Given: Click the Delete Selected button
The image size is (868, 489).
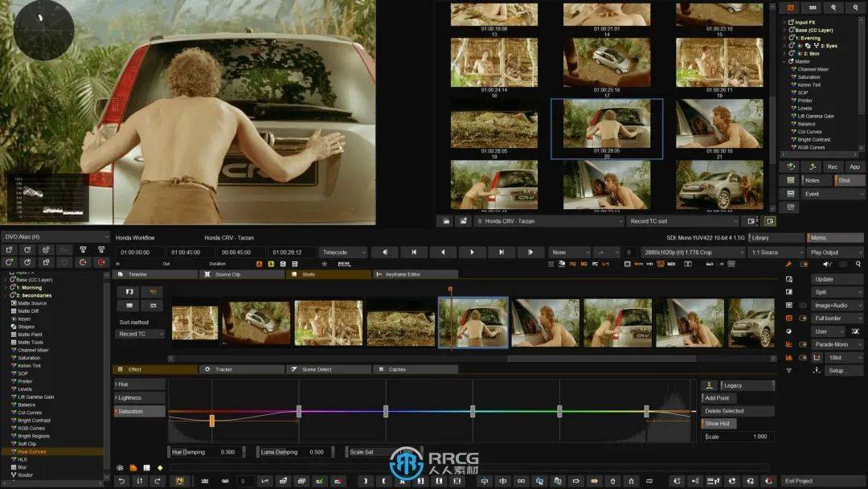Looking at the screenshot, I should click(725, 411).
